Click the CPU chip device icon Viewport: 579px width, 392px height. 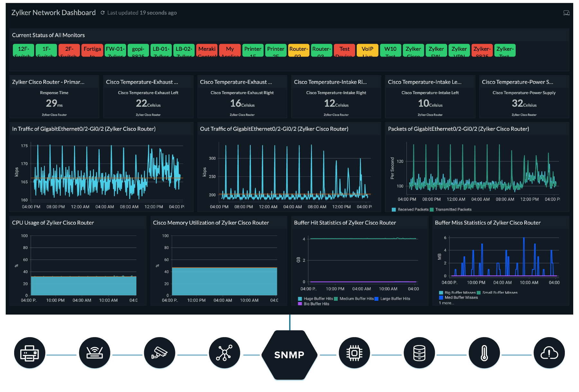tap(354, 352)
